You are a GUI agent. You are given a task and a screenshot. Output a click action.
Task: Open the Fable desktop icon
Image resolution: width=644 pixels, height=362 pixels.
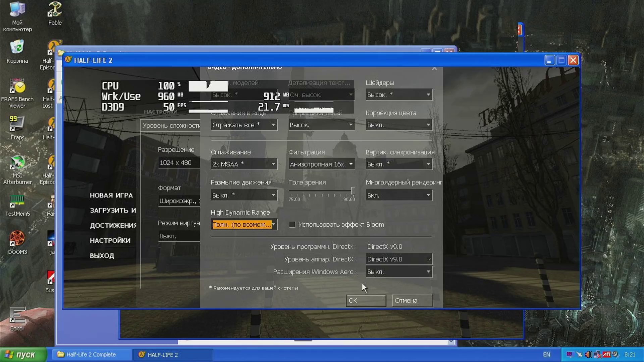click(x=55, y=13)
